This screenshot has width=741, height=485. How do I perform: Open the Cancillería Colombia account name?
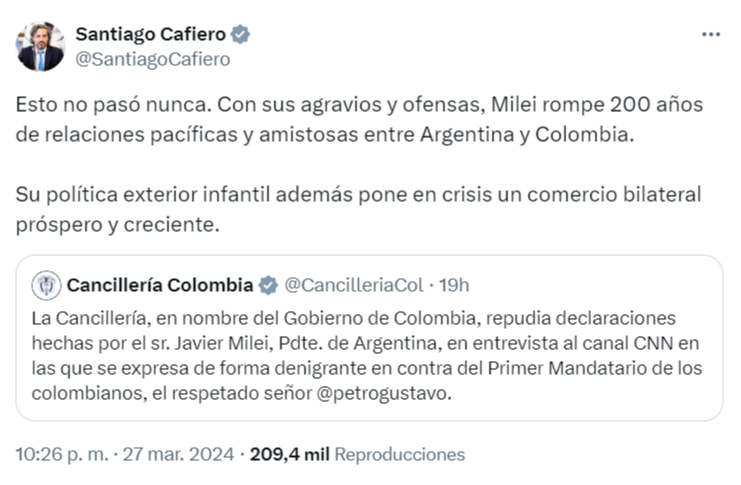160,286
